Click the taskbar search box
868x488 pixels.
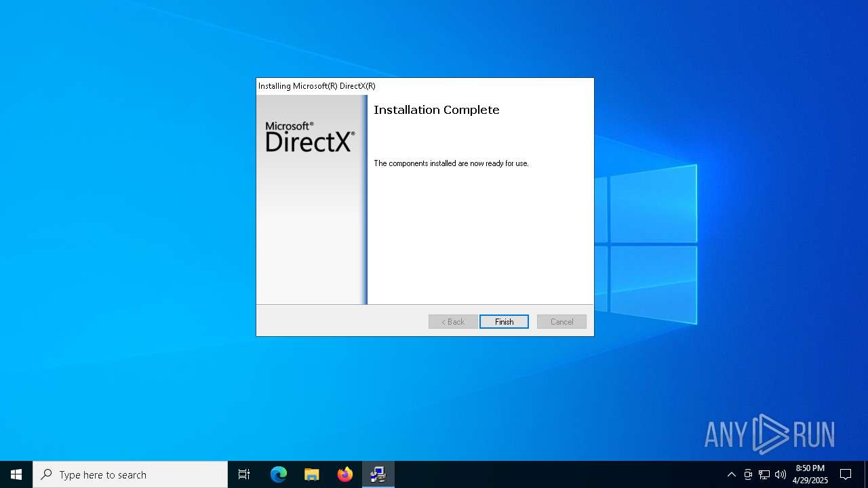(x=130, y=474)
